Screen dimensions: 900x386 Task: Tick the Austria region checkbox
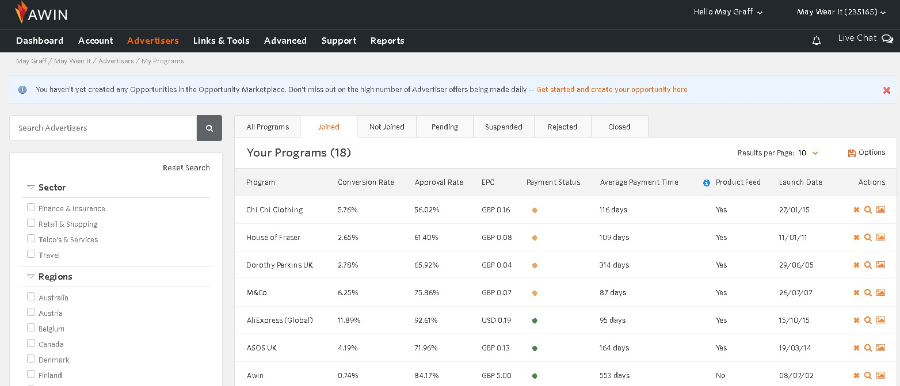pos(31,312)
